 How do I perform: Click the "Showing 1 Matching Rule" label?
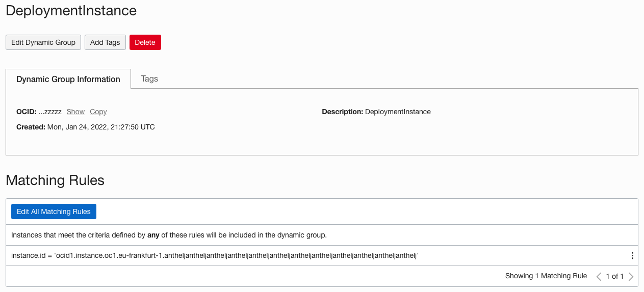(546, 276)
